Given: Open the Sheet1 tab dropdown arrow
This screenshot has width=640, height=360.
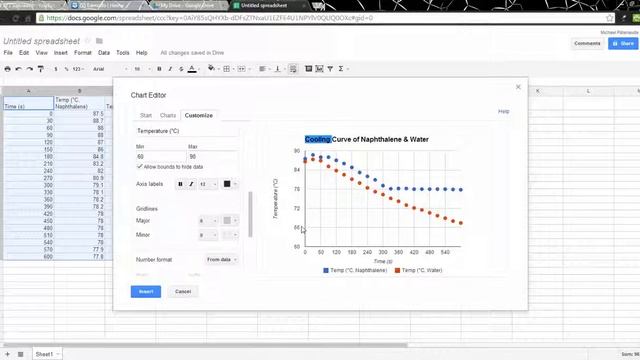Looking at the screenshot, I should coord(58,354).
